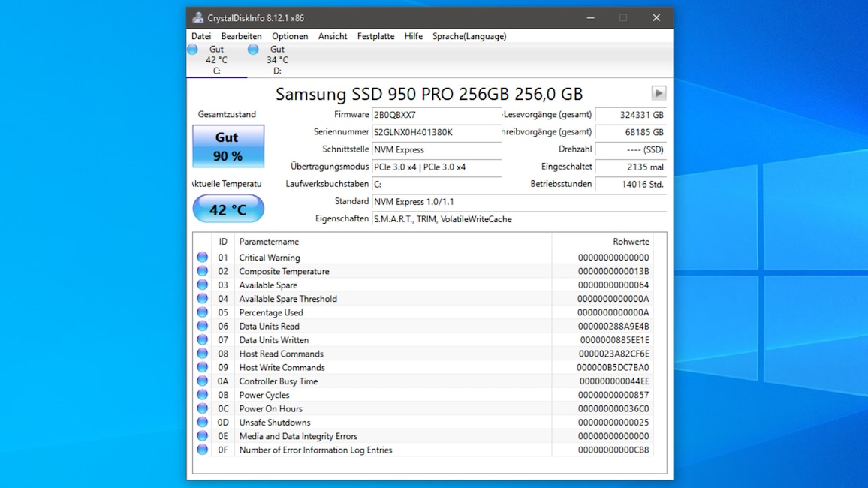
Task: Click the Schnittstelle field NVM Express
Action: coord(436,149)
